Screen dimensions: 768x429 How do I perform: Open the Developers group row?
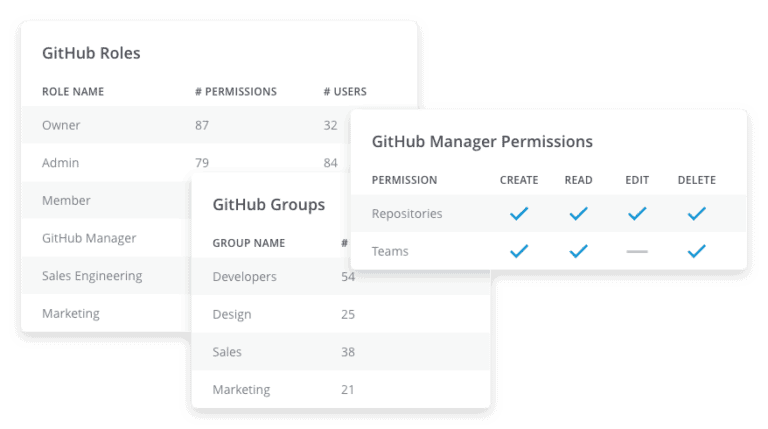[340, 276]
